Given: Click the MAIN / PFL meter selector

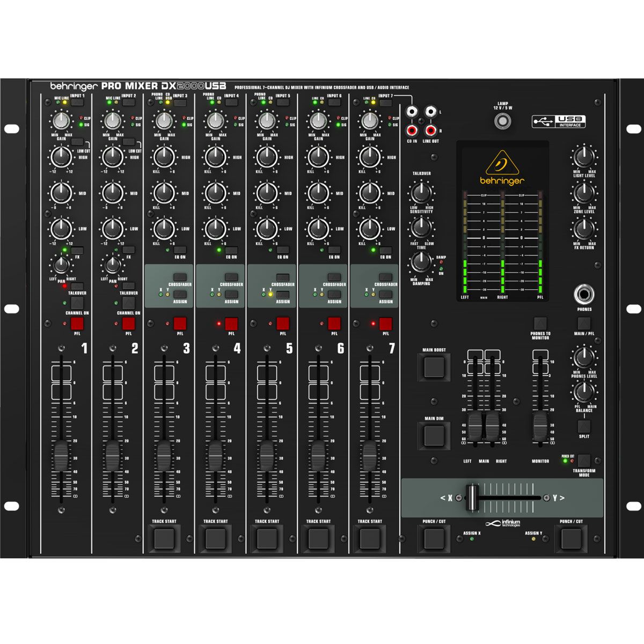Looking at the screenshot, I should point(584,323).
